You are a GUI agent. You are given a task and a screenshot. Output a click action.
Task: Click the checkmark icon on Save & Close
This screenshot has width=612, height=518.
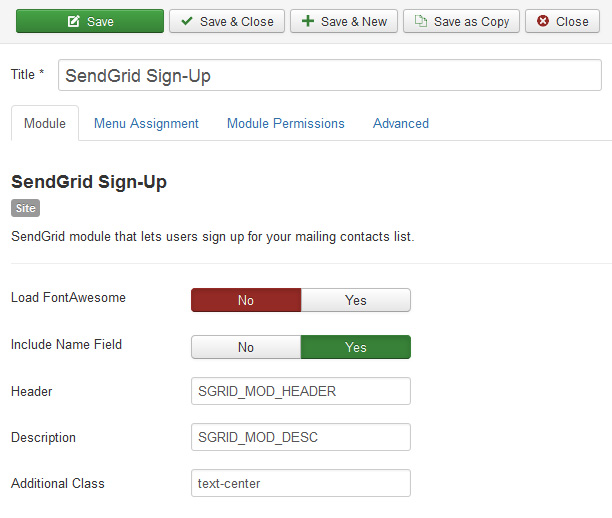coord(187,21)
